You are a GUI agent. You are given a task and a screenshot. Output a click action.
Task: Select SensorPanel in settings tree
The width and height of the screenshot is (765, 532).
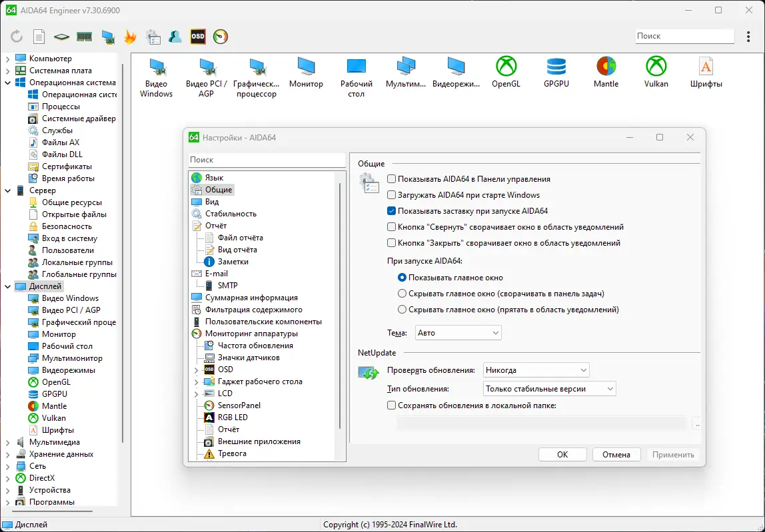(239, 405)
